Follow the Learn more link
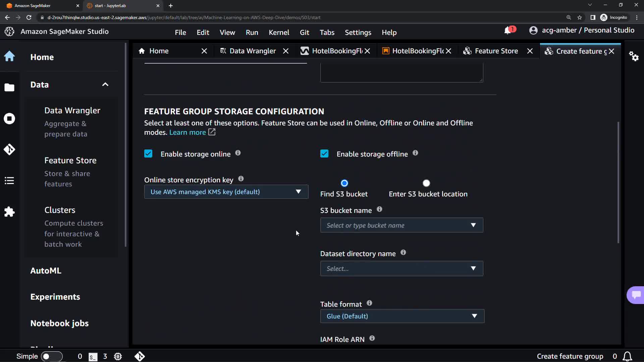The image size is (644, 362). (x=187, y=132)
